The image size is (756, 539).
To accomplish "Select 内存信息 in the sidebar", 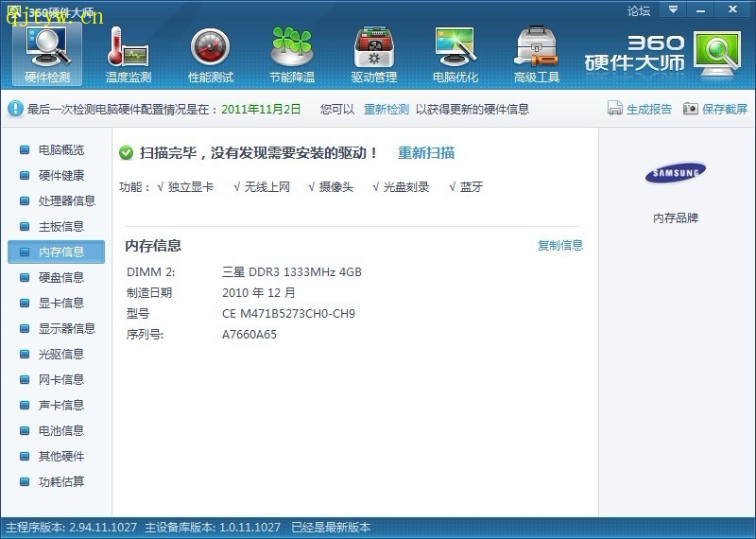I will point(57,252).
